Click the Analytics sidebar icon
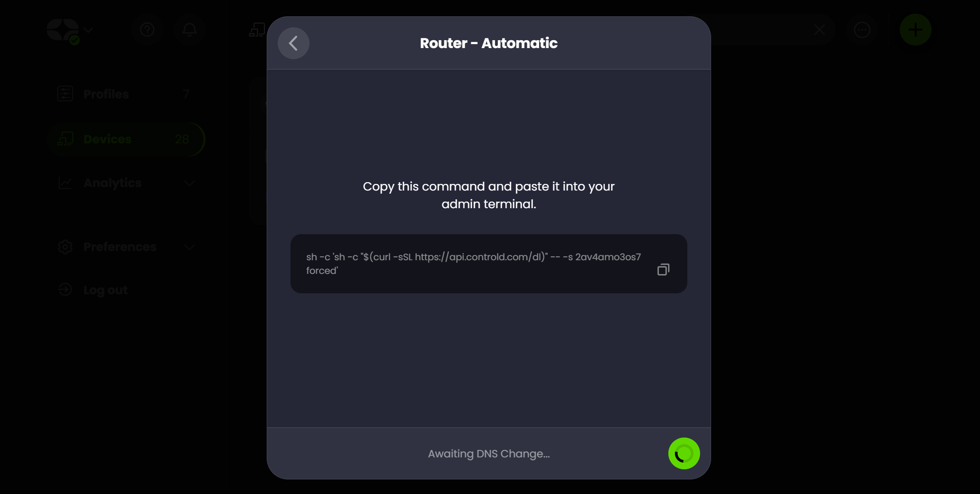This screenshot has height=494, width=980. pos(65,183)
